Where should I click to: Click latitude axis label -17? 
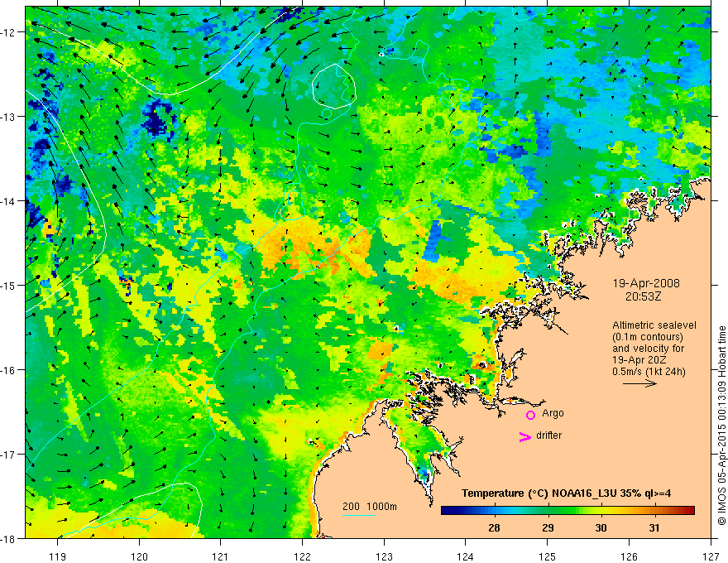(x=9, y=455)
